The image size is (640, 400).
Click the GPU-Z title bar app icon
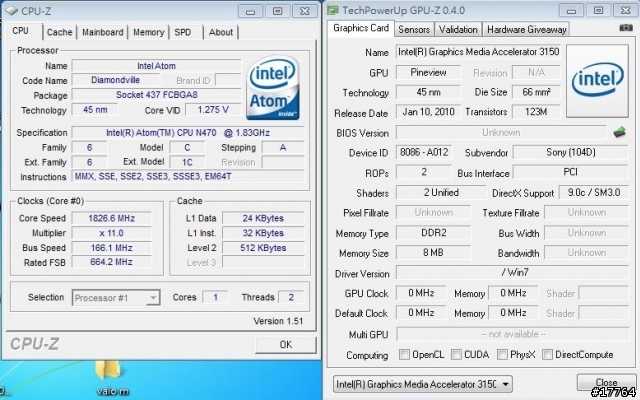coord(333,10)
